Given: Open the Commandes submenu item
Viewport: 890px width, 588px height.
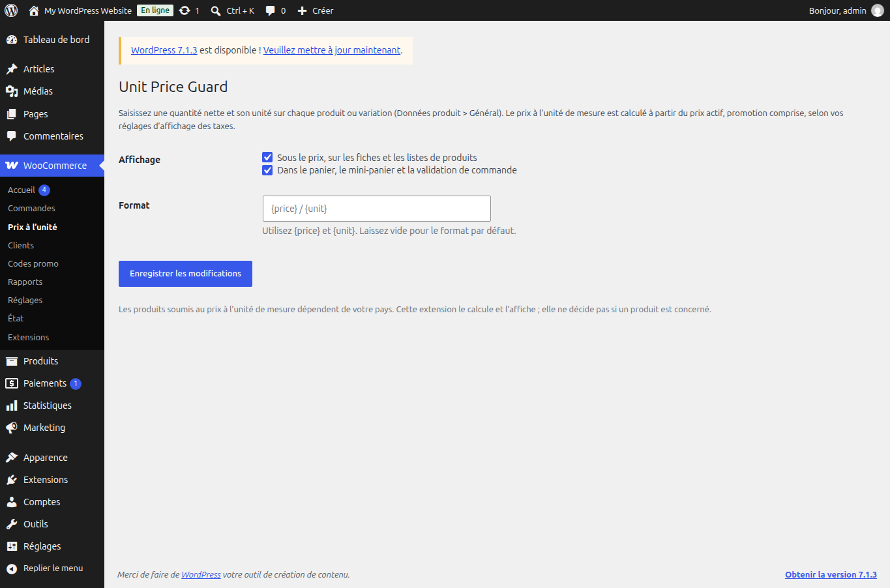Looking at the screenshot, I should click(x=31, y=209).
